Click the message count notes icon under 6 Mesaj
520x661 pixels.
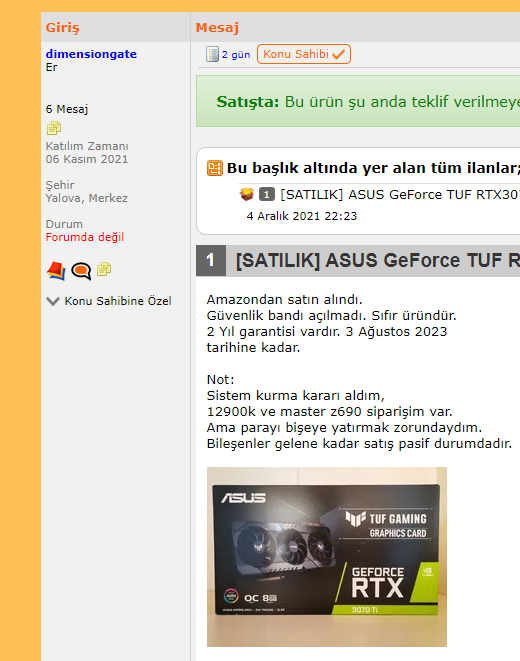pos(54,128)
